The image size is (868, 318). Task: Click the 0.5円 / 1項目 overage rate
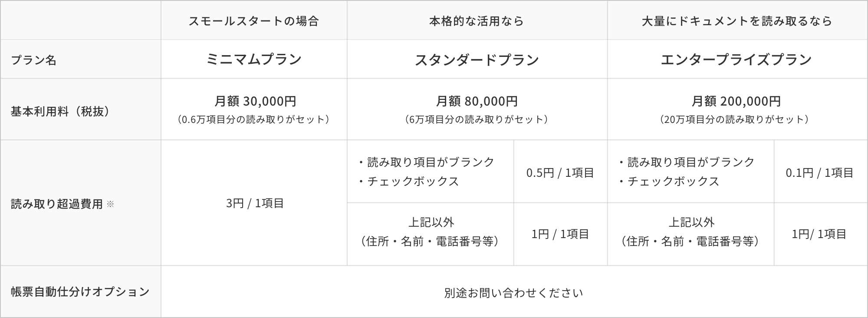pyautogui.click(x=560, y=173)
